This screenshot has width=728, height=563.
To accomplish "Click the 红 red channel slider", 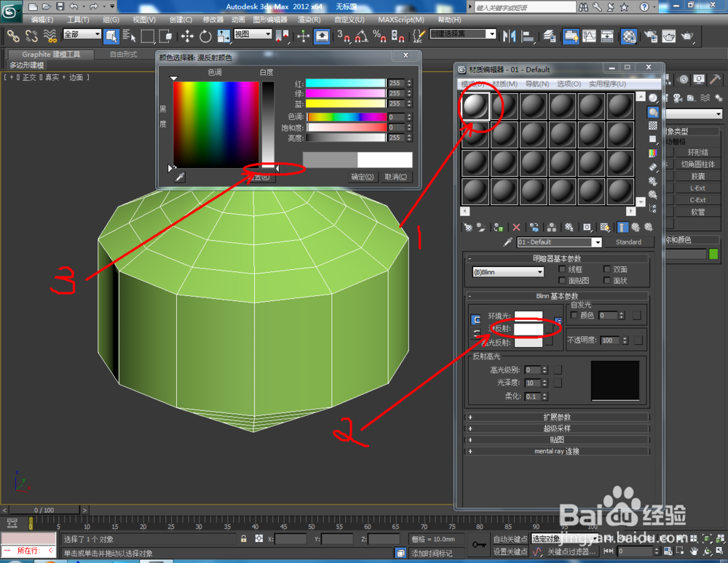I will [x=345, y=83].
